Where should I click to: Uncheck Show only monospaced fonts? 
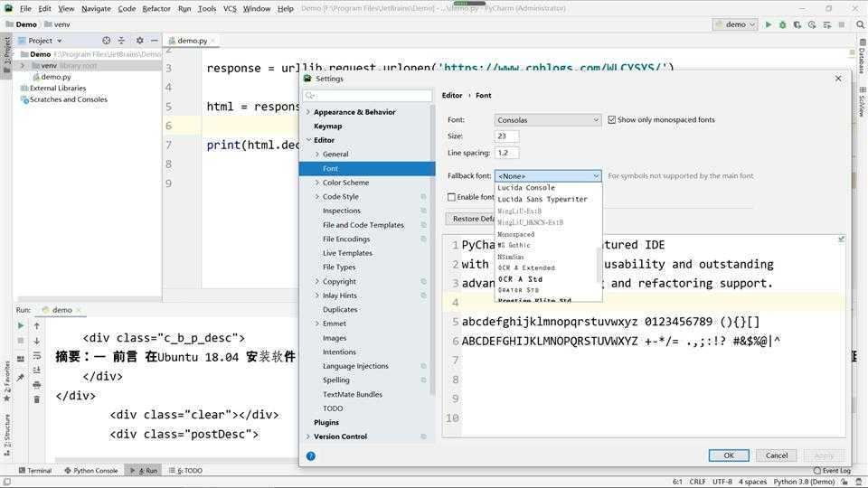pos(612,120)
